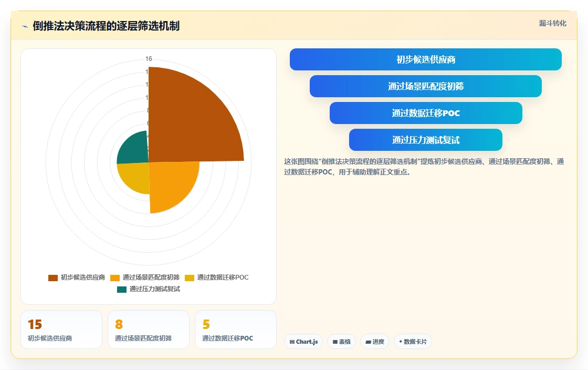588x370 pixels.
Task: Open the 15 初步候选供应商 stat card
Action: click(x=61, y=330)
